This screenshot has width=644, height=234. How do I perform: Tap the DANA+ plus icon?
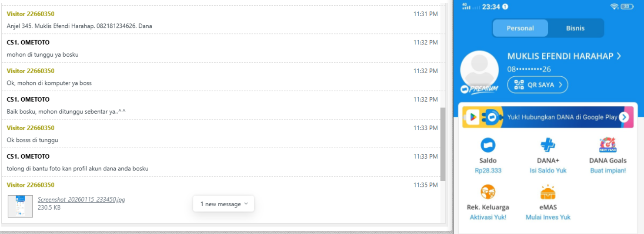[548, 145]
